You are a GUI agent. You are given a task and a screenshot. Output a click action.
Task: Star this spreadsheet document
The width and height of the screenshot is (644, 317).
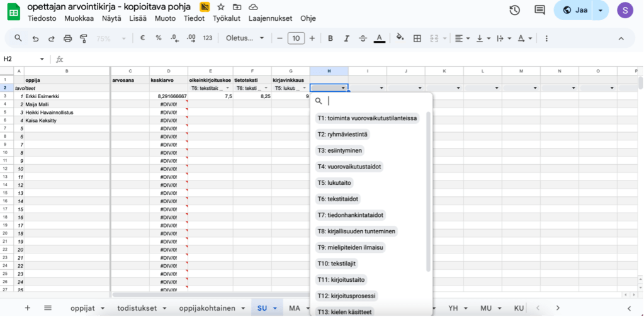pyautogui.click(x=221, y=7)
